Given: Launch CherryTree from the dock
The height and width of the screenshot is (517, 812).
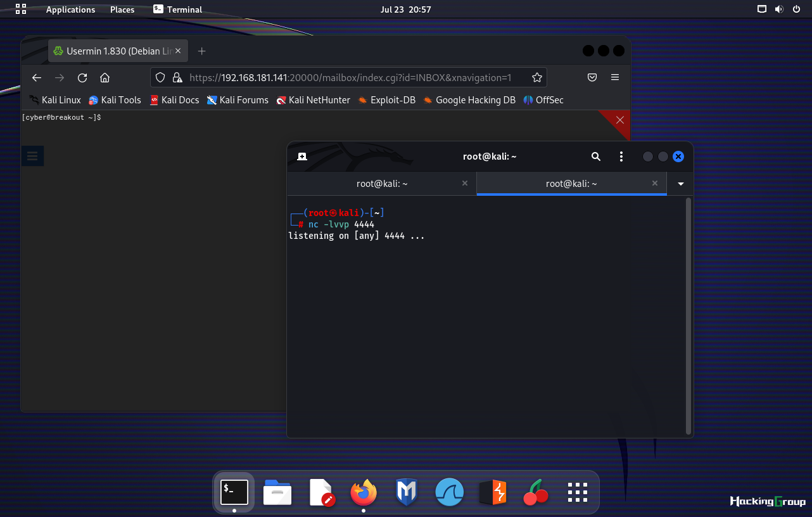Looking at the screenshot, I should 536,492.
